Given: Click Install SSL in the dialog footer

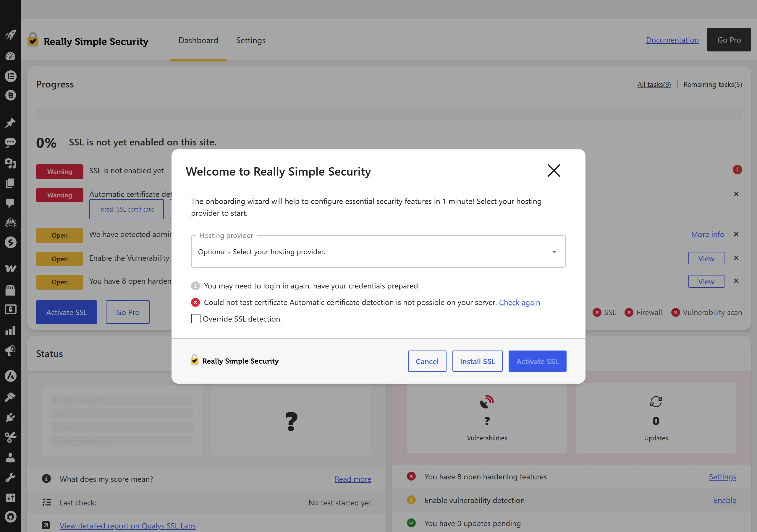Looking at the screenshot, I should coord(477,361).
